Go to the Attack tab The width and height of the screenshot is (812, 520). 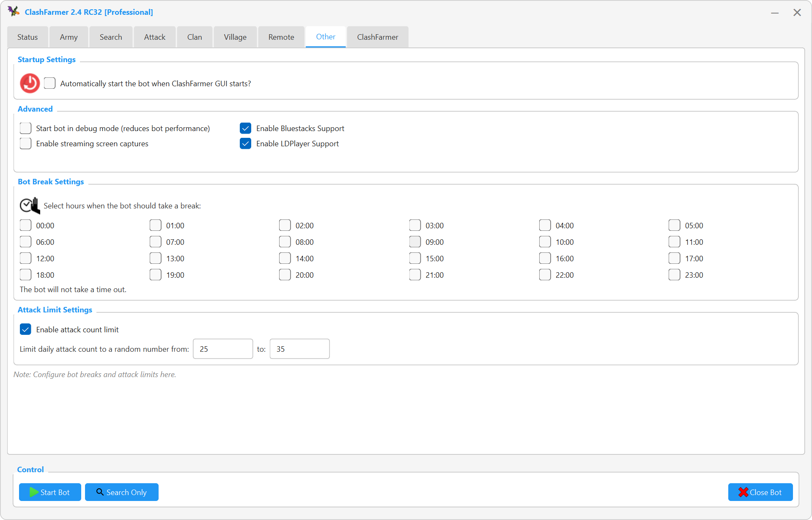click(x=155, y=37)
